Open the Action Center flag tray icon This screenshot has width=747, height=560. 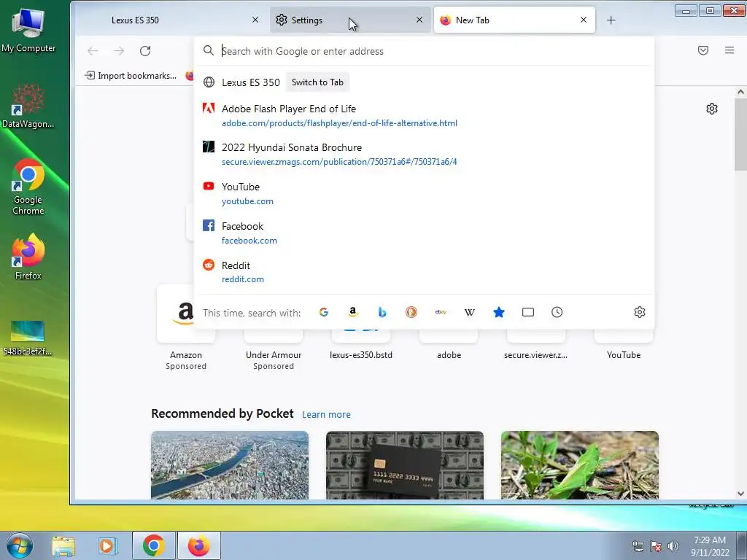pyautogui.click(x=656, y=546)
